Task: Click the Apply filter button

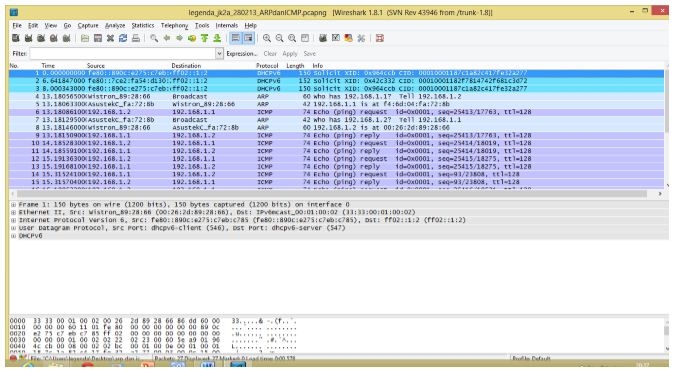Action: (x=290, y=54)
